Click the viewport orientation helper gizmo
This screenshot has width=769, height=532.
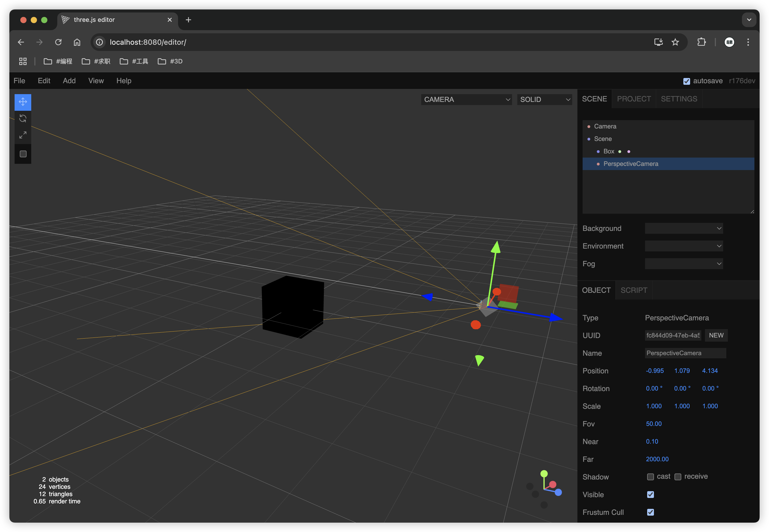pos(545,488)
